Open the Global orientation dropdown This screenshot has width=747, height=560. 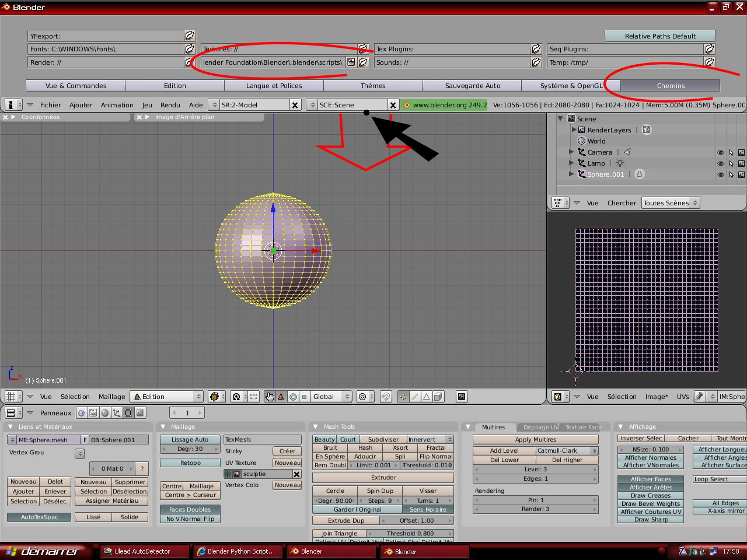(331, 397)
